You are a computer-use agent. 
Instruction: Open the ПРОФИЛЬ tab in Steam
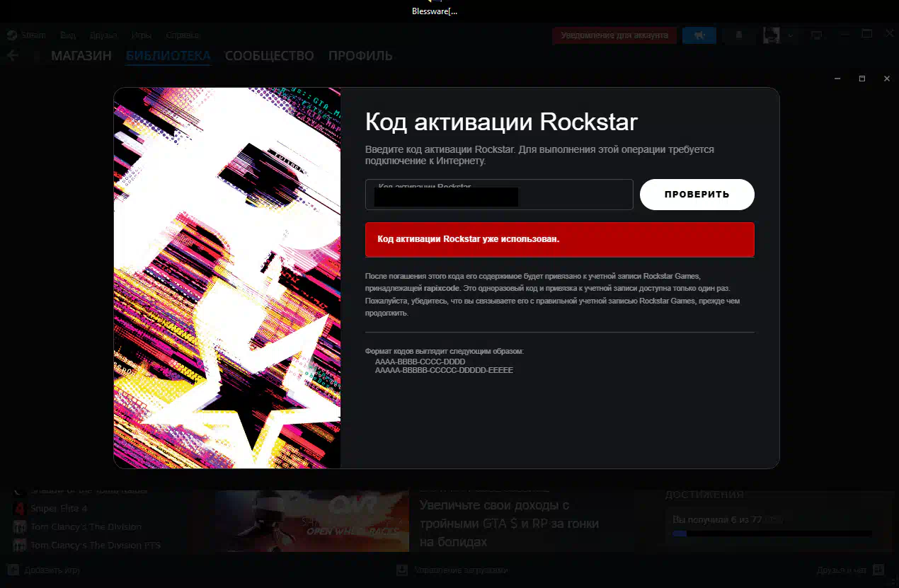pyautogui.click(x=360, y=56)
